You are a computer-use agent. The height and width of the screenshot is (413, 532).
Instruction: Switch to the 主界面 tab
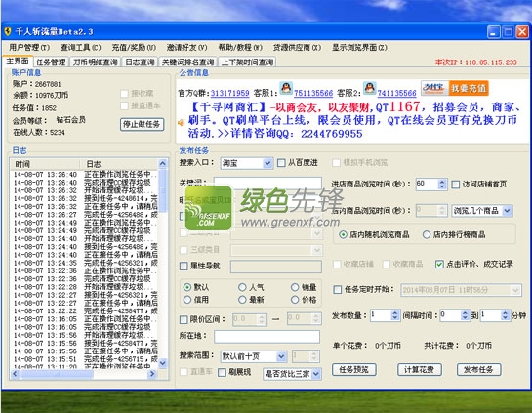[x=18, y=62]
